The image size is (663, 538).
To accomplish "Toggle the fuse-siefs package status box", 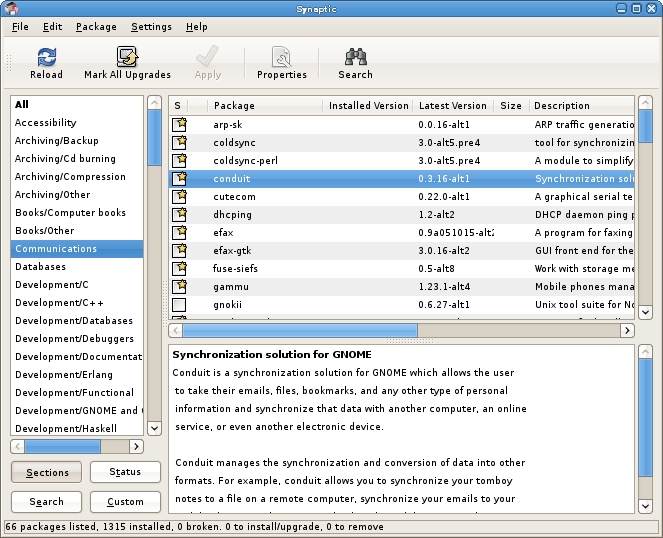I will click(179, 269).
